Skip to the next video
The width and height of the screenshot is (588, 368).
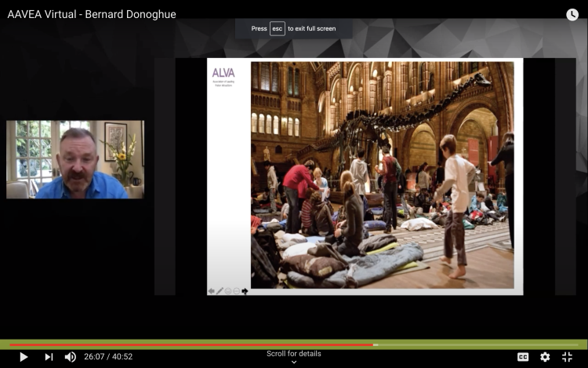[x=49, y=357]
